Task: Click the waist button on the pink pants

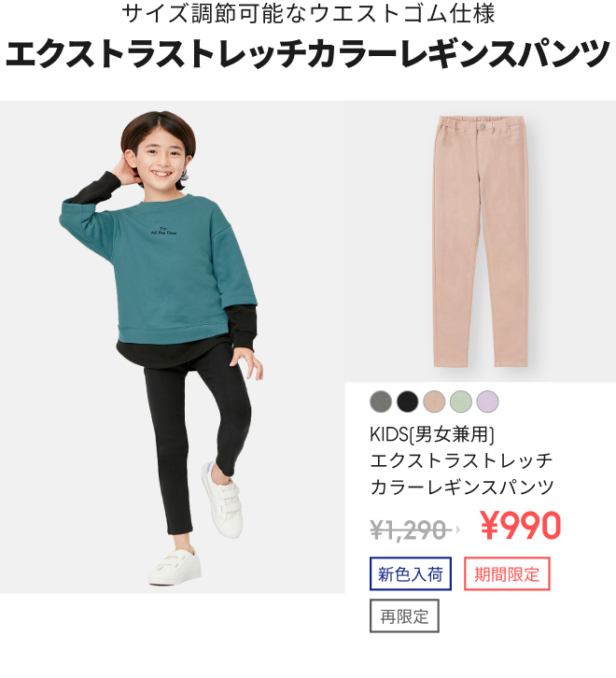Action: (x=482, y=126)
